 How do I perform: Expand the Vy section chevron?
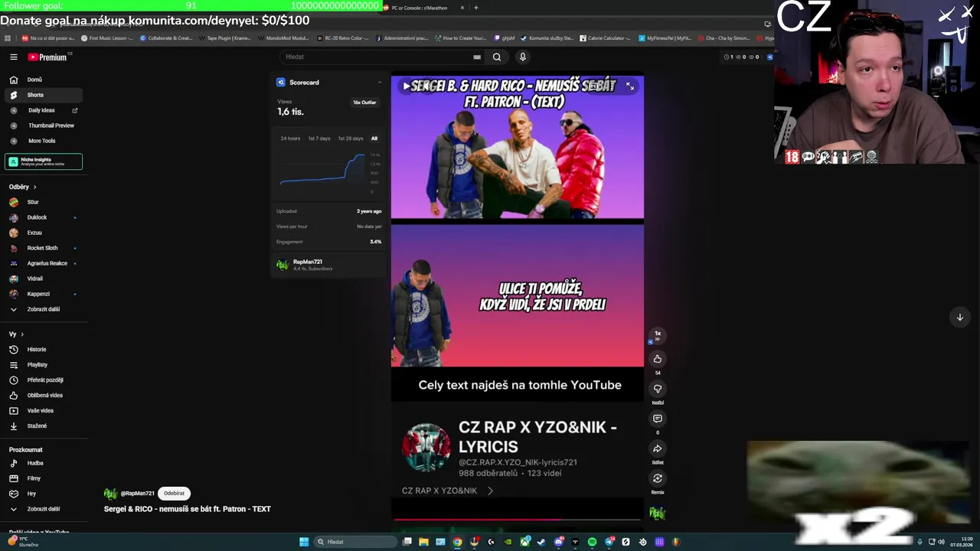point(22,334)
